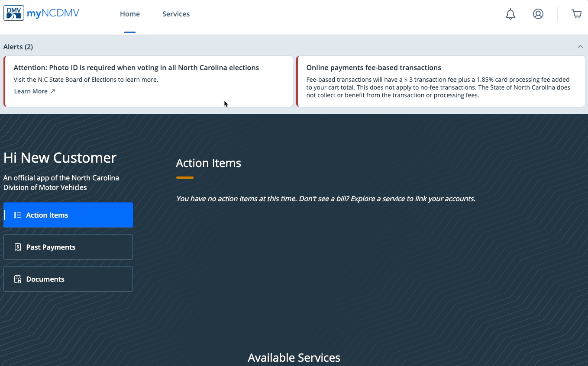Viewport: 588px width, 366px height.
Task: Click the Online payments fee-based transactions alert
Action: point(373,67)
